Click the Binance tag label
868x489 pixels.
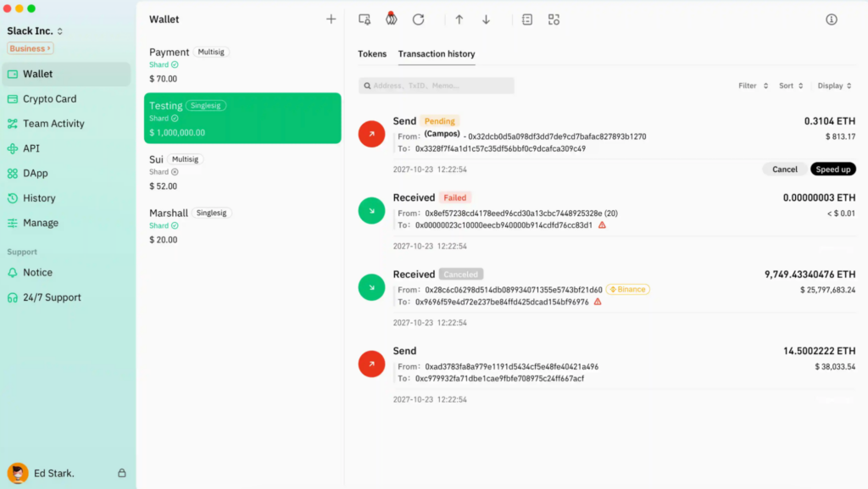[628, 289]
